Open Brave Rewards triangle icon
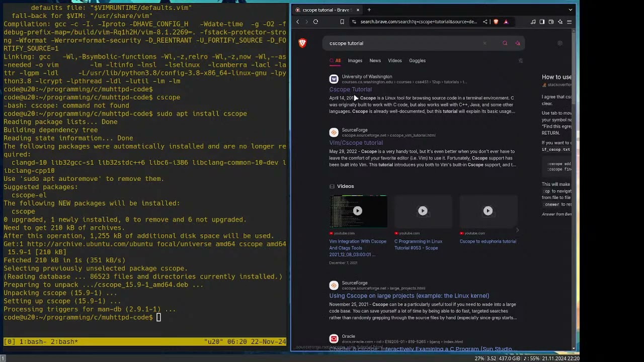Screen dimensions: 644x362 coord(506,22)
